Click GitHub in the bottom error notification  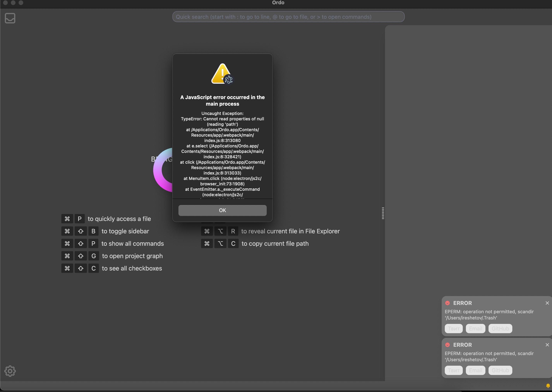(x=500, y=370)
